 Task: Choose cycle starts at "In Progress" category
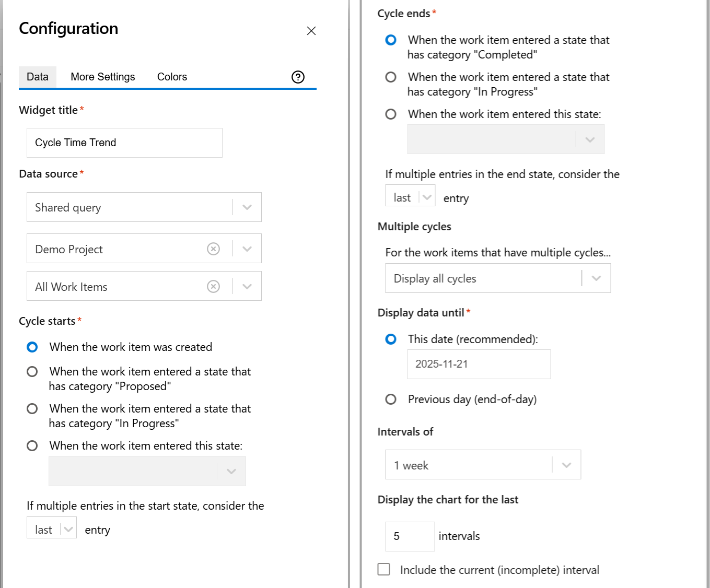pyautogui.click(x=32, y=409)
